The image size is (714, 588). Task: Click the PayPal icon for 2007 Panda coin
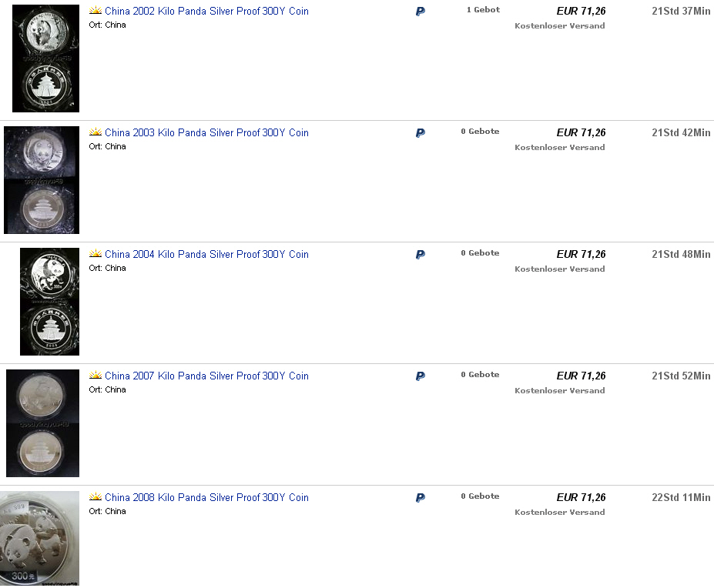tap(421, 376)
